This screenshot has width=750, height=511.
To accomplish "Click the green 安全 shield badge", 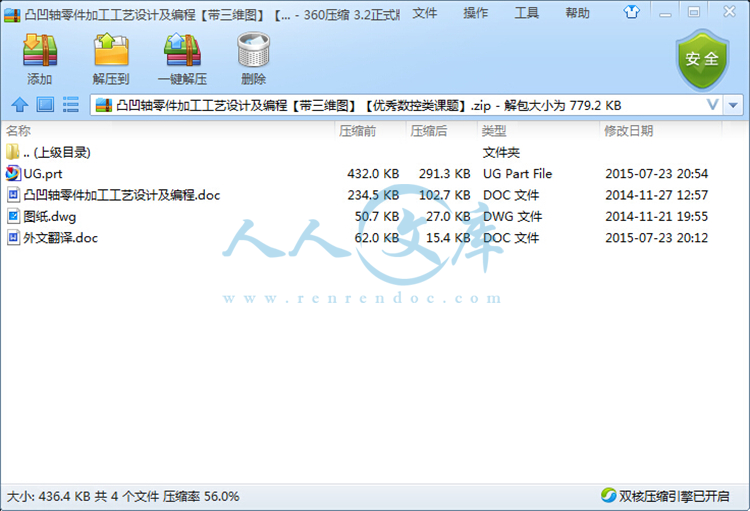I will pos(702,60).
